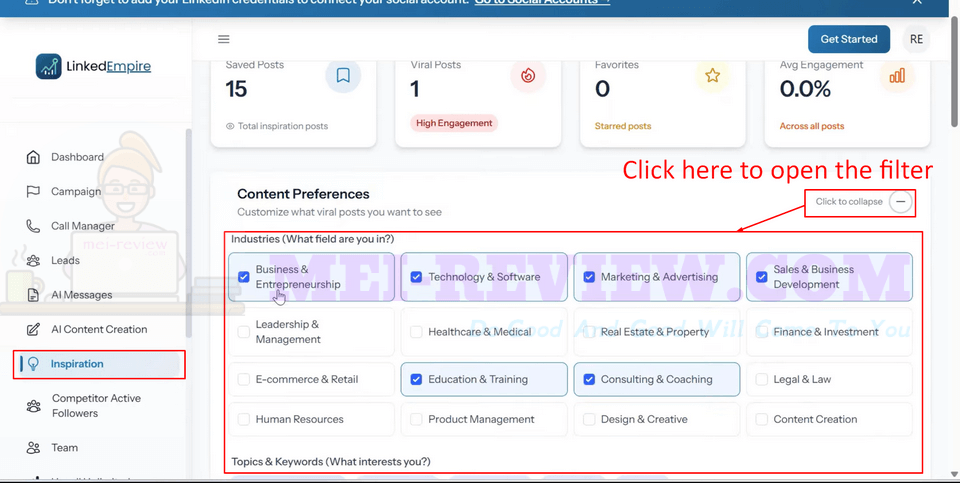
Task: Uncheck Education & Training
Action: (416, 380)
